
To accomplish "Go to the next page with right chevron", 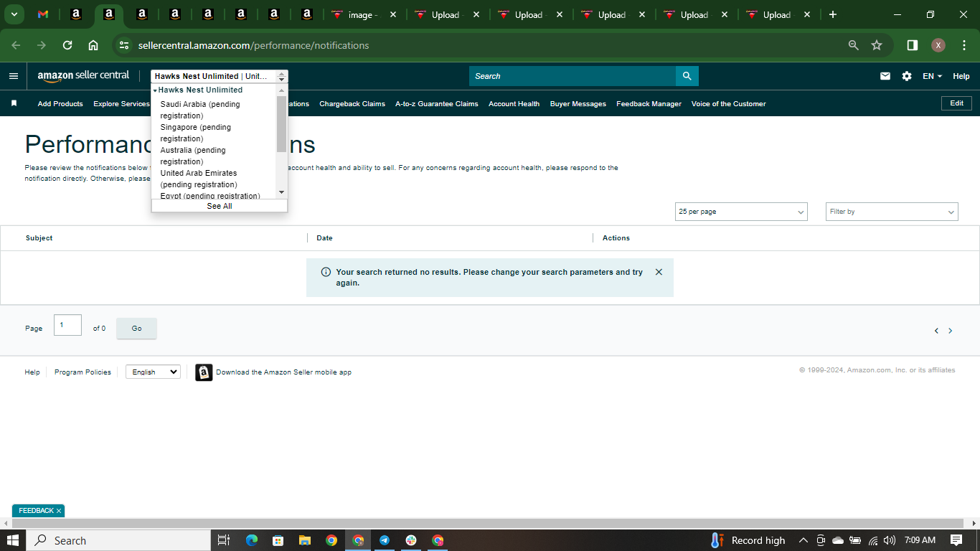I will click(951, 331).
